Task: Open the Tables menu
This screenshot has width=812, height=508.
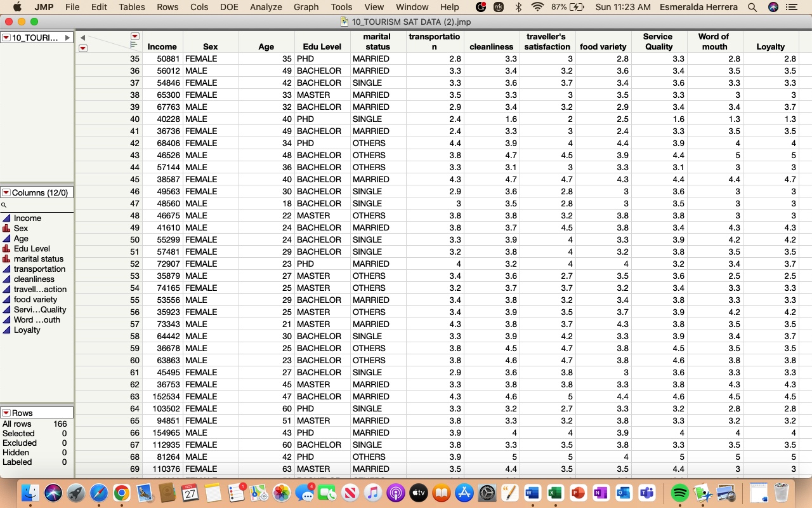Action: [x=131, y=8]
